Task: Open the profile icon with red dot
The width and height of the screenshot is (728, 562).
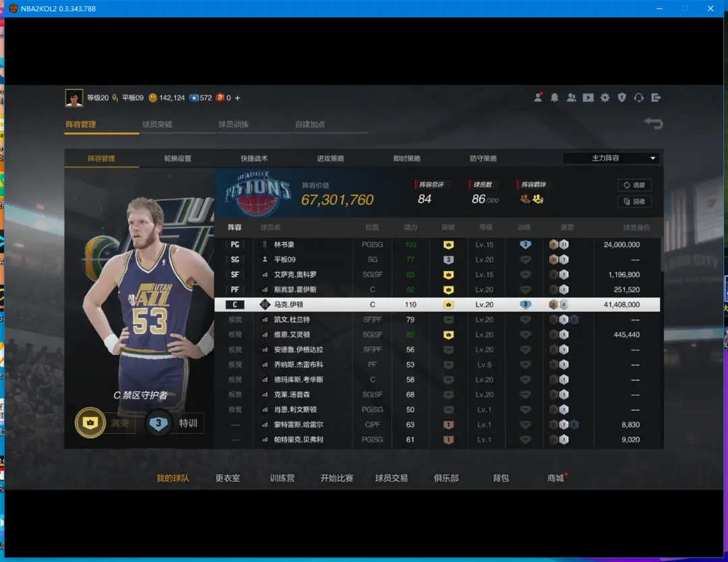Action: tap(538, 97)
